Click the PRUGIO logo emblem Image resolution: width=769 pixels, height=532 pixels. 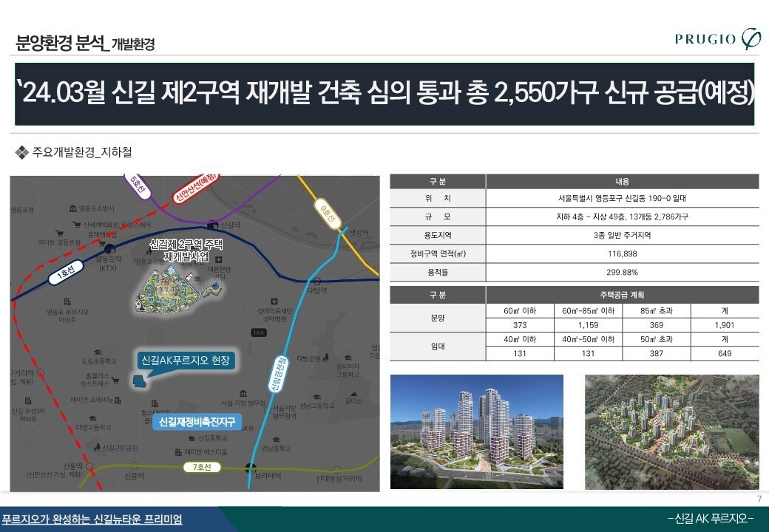click(x=751, y=38)
